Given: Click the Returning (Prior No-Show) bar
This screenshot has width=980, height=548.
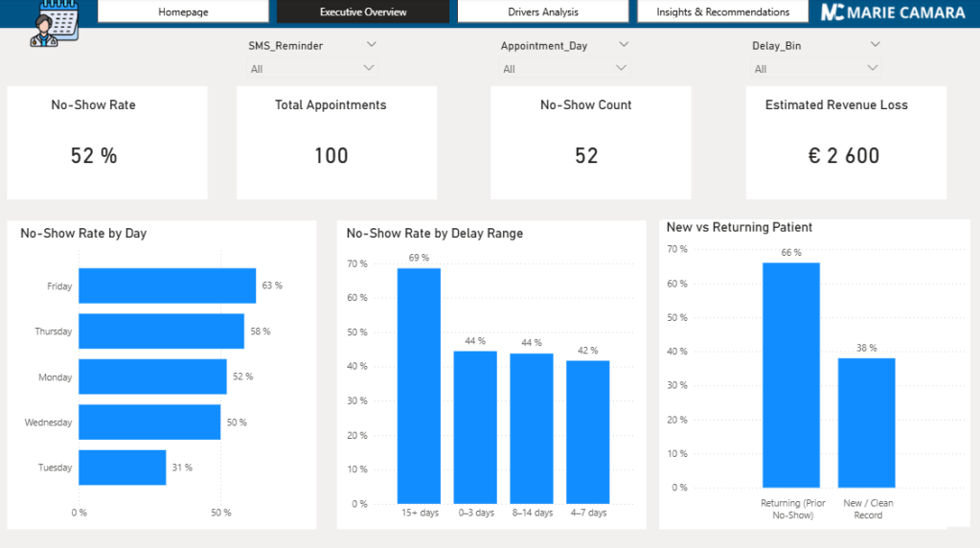Looking at the screenshot, I should (x=790, y=375).
